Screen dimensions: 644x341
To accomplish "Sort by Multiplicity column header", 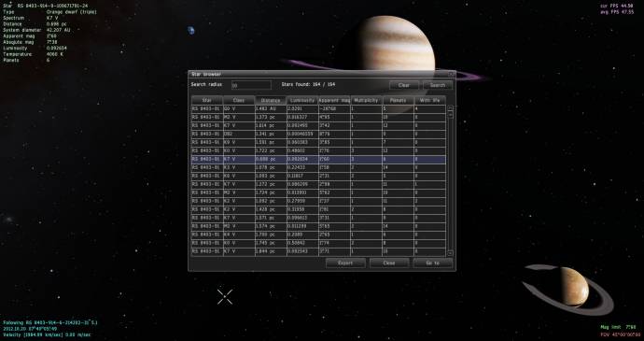I will (x=367, y=100).
